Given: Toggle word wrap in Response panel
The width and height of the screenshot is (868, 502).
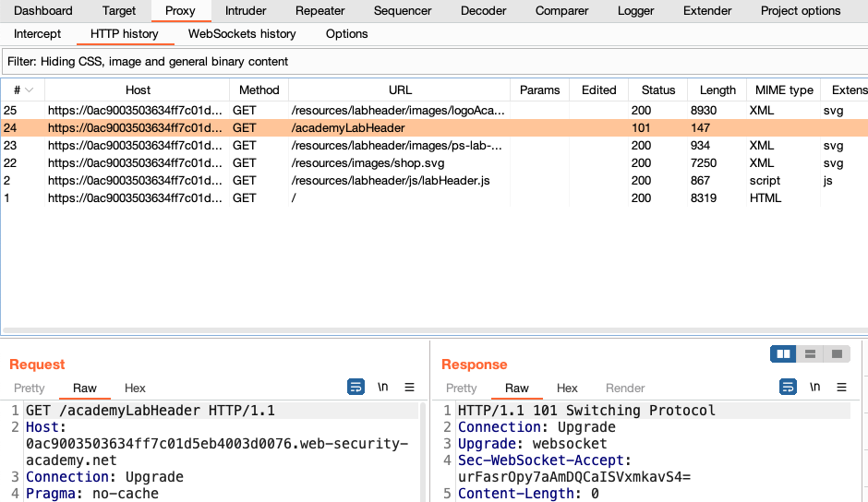Looking at the screenshot, I should tap(788, 387).
